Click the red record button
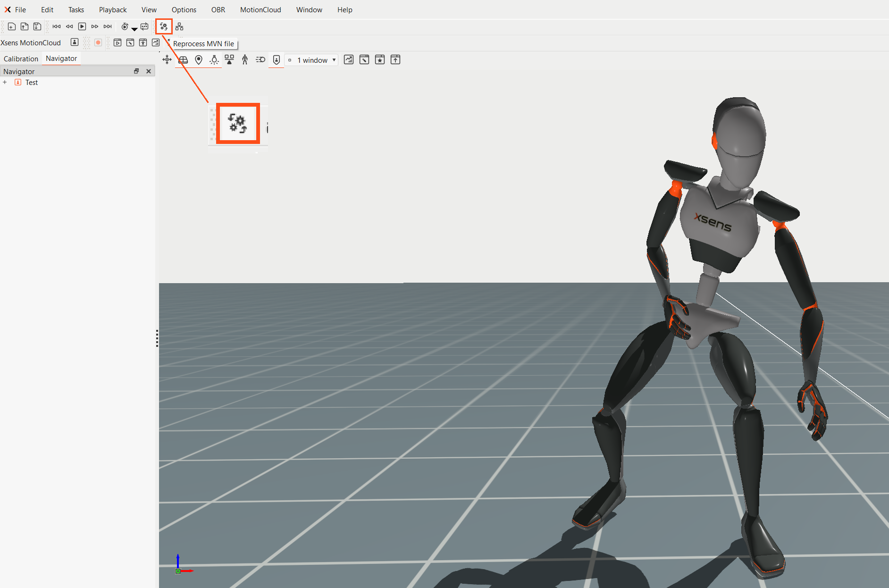Image resolution: width=889 pixels, height=588 pixels. [x=98, y=42]
